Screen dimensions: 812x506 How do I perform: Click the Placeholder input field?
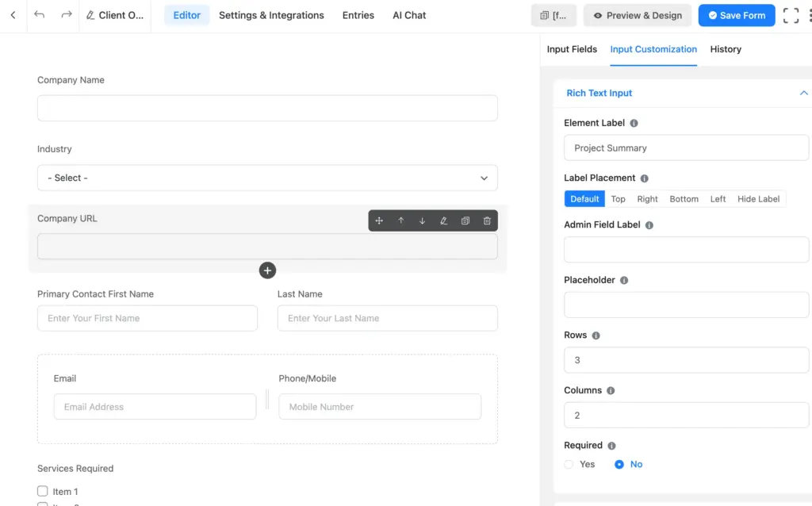pos(686,305)
